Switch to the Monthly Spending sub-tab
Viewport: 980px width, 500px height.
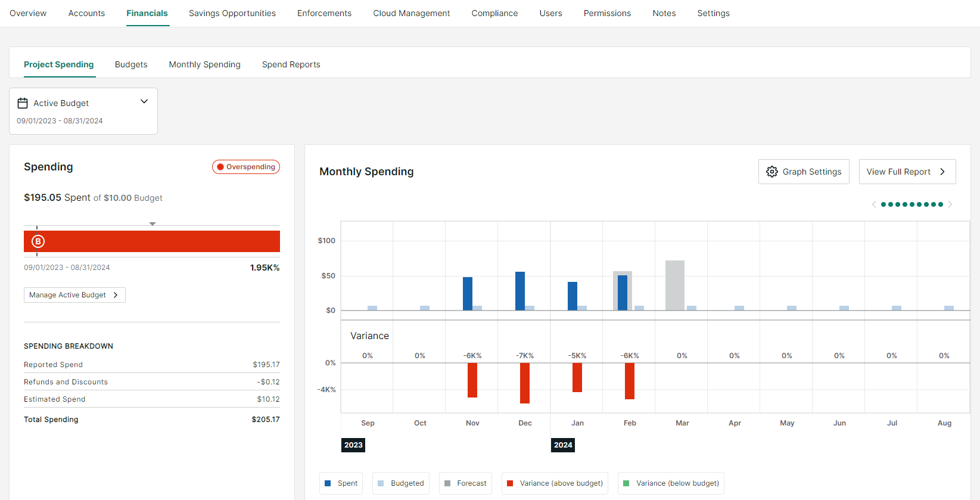pos(205,64)
